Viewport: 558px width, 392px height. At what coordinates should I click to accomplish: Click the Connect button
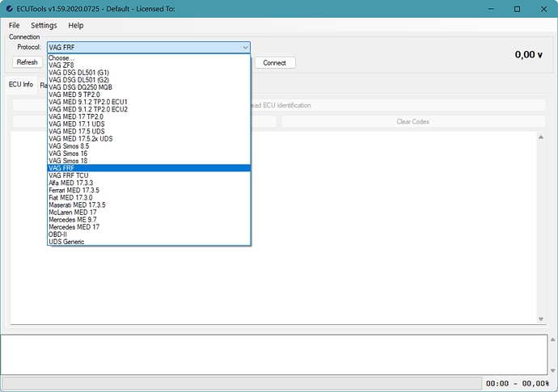pyautogui.click(x=275, y=63)
